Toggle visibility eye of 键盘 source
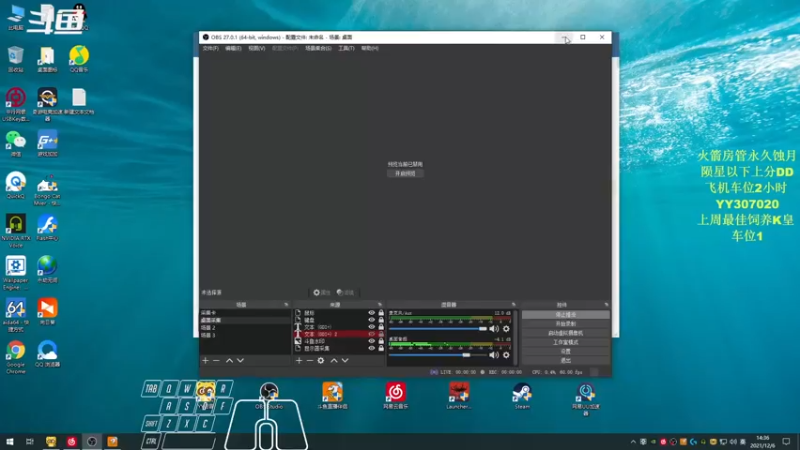Viewport: 800px width, 450px height. 371,320
